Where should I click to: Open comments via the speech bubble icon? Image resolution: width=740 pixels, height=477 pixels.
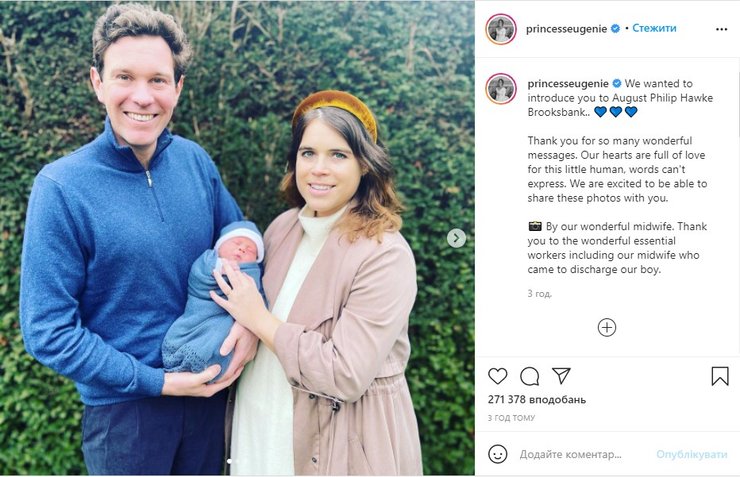[x=530, y=376]
